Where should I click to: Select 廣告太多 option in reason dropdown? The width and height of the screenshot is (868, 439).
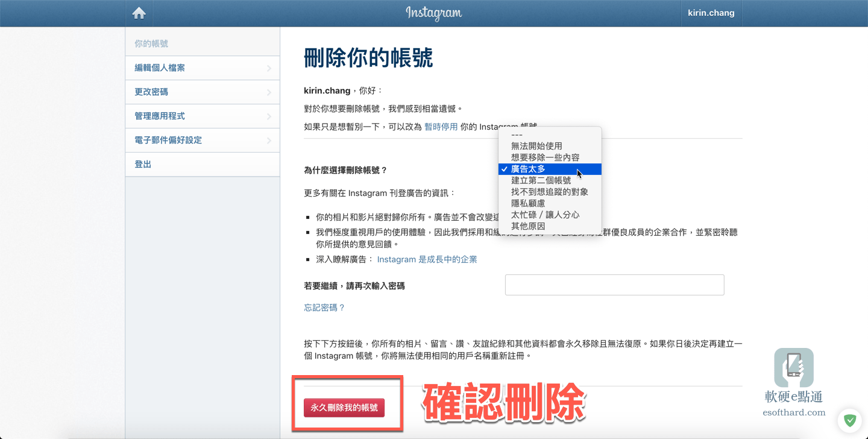pos(550,169)
